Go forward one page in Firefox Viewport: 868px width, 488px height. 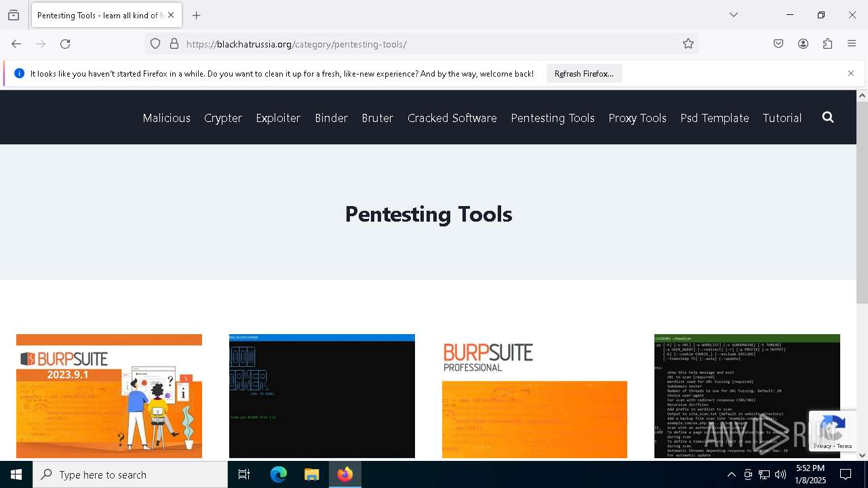pos(41,44)
